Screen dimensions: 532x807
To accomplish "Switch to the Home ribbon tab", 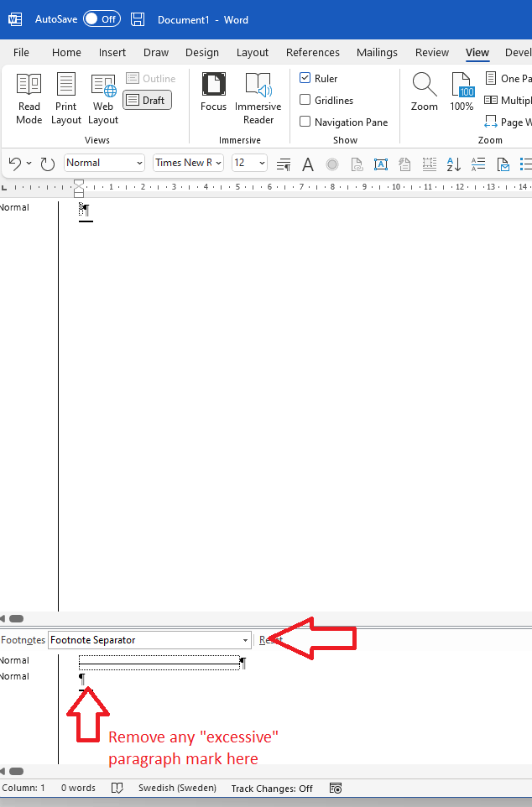I will tap(66, 53).
